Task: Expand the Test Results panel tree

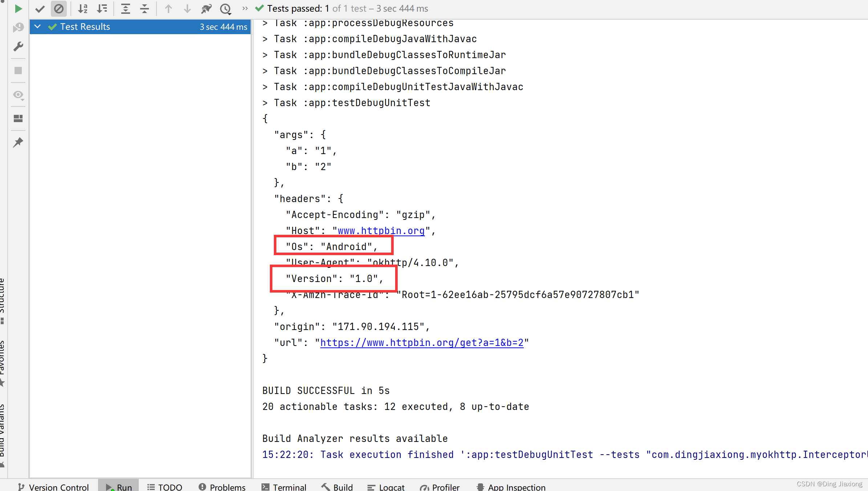Action: 37,26
